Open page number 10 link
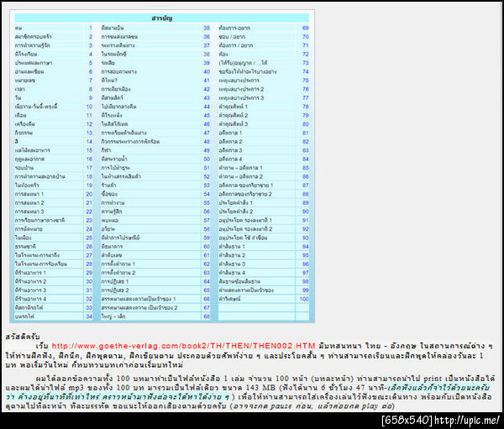The width and height of the screenshot is (504, 429). pos(89,107)
